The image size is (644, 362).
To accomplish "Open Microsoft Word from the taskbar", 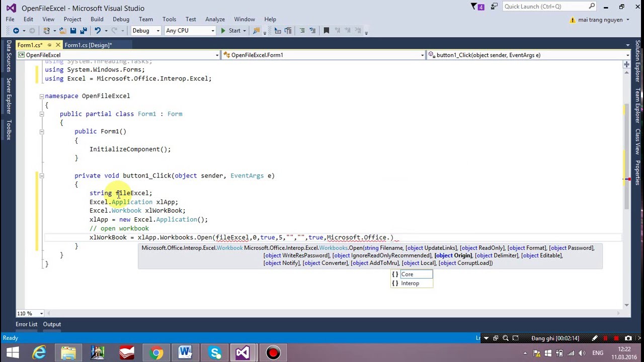I will point(185,352).
